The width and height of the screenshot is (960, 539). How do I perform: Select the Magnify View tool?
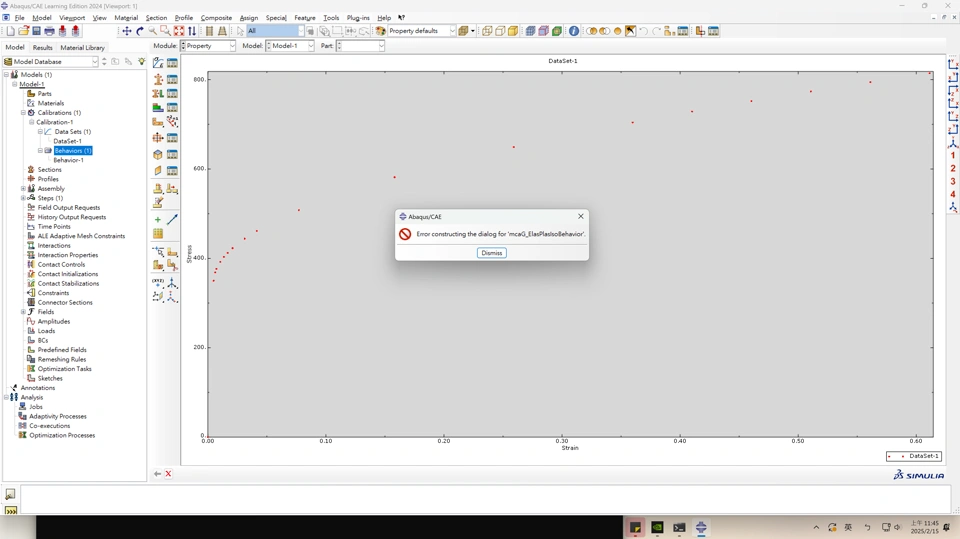152,31
